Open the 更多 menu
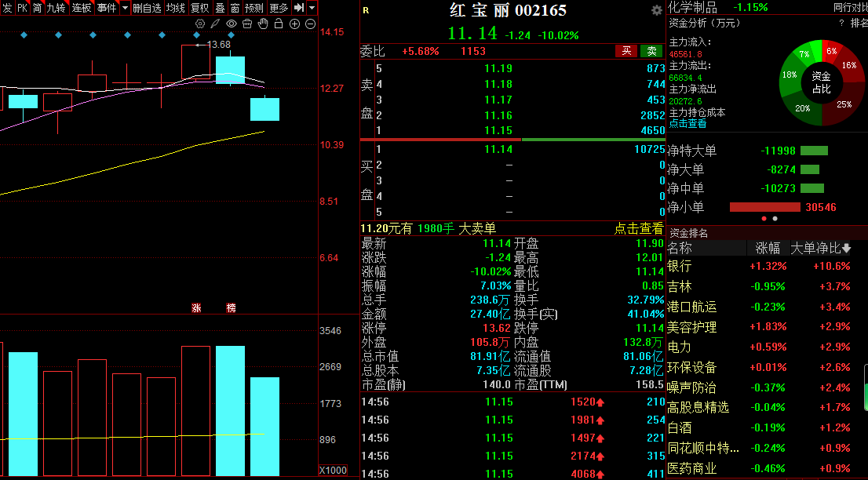Viewport: 868px width, 480px height. point(279,8)
